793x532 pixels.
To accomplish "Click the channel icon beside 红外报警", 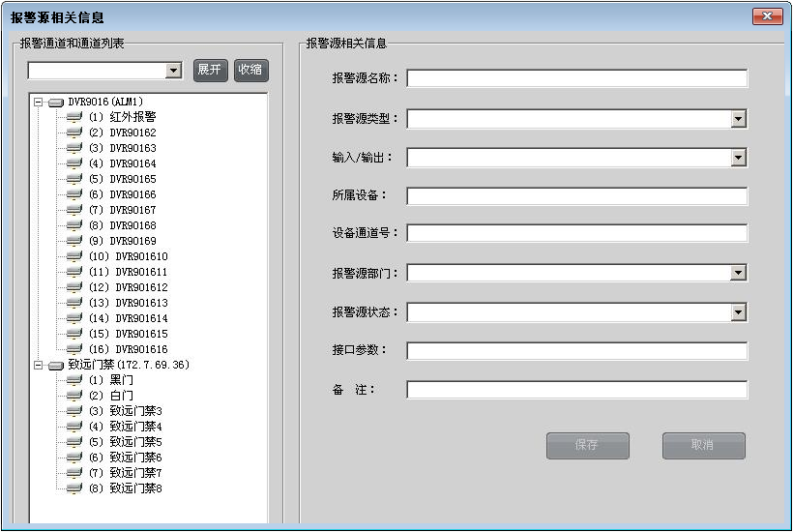I will coord(74,117).
